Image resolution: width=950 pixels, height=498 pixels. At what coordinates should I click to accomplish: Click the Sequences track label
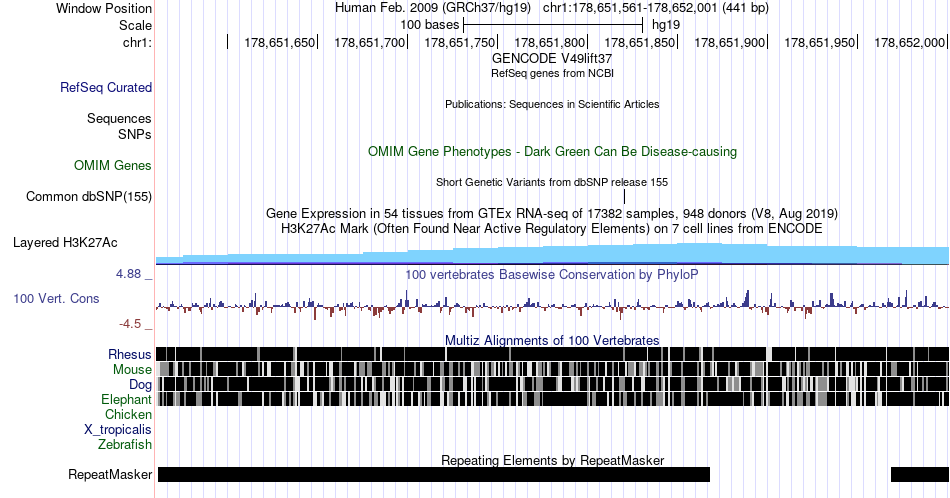pos(119,118)
